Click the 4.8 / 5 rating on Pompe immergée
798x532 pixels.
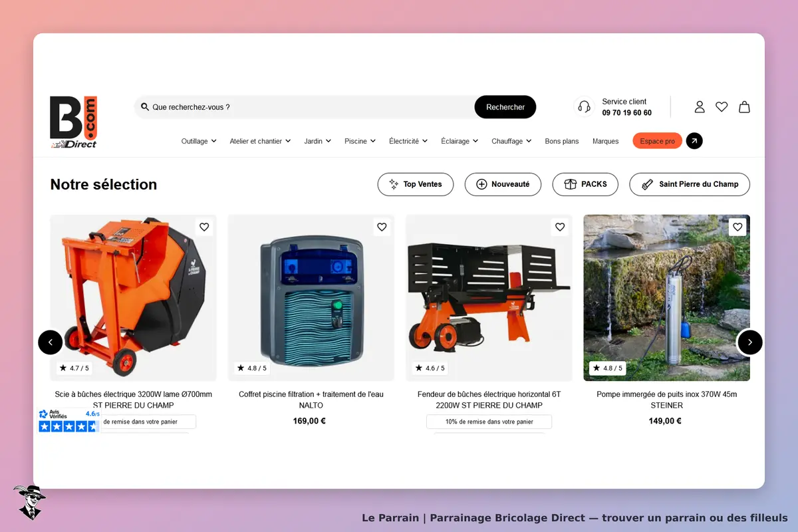[608, 368]
